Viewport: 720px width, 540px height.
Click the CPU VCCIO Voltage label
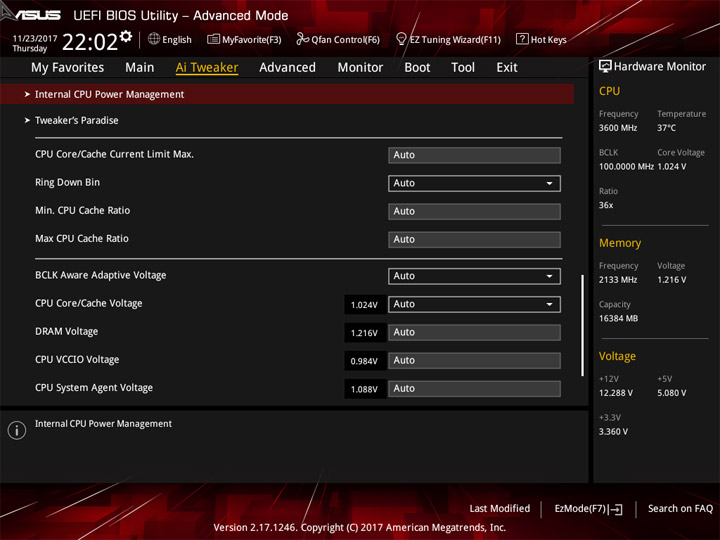77,360
